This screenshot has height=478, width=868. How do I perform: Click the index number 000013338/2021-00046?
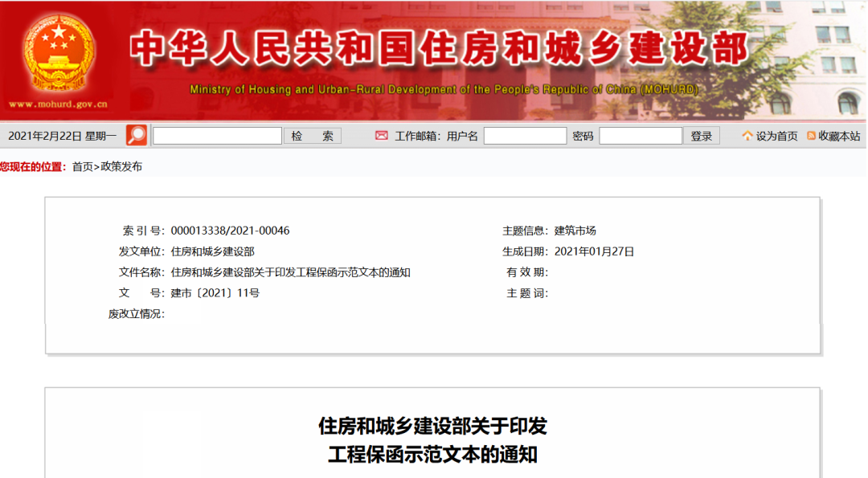coord(231,231)
